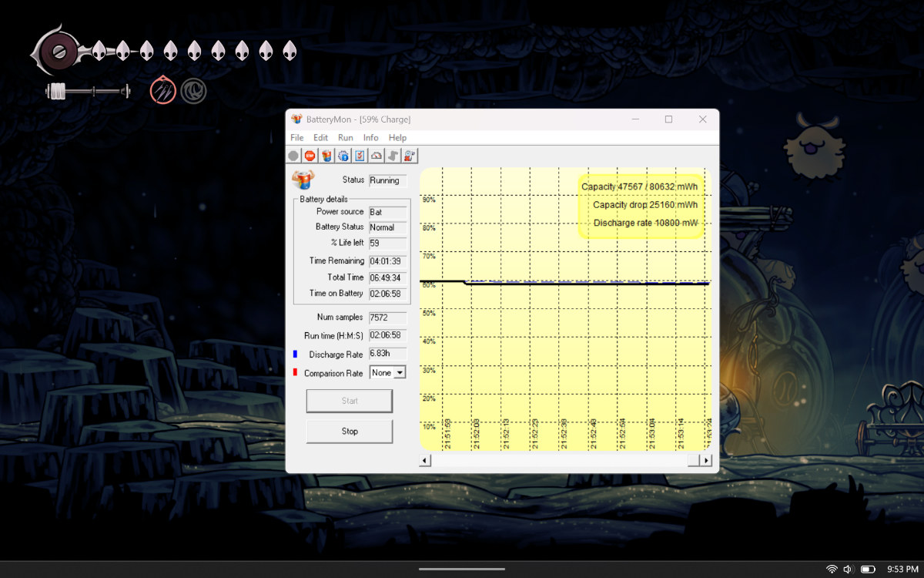924x578 pixels.
Task: Click the Battery details group label
Action: coord(323,199)
